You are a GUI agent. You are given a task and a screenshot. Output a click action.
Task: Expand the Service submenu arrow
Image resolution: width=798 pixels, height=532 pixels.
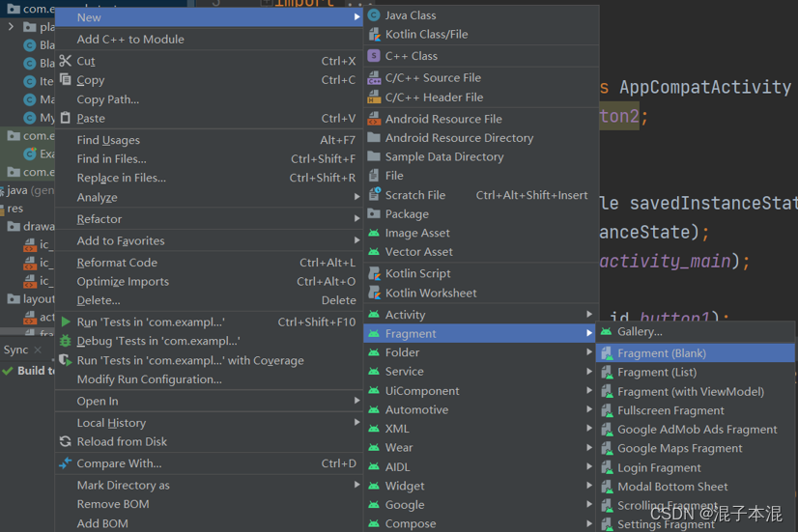(x=588, y=372)
